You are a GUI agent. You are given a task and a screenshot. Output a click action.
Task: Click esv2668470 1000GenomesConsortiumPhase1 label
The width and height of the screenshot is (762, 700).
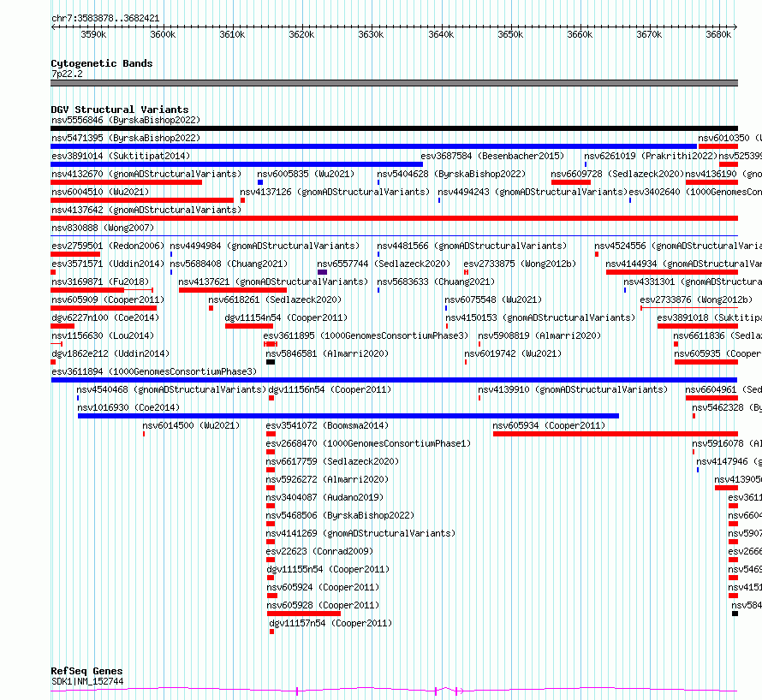pyautogui.click(x=368, y=443)
